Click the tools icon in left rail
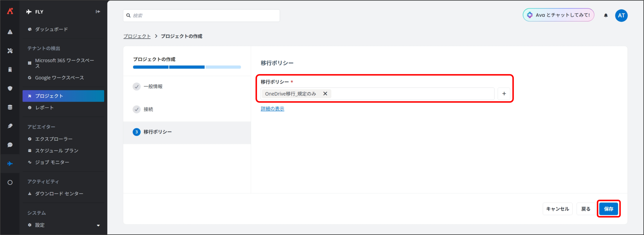This screenshot has height=235, width=644. point(10,51)
